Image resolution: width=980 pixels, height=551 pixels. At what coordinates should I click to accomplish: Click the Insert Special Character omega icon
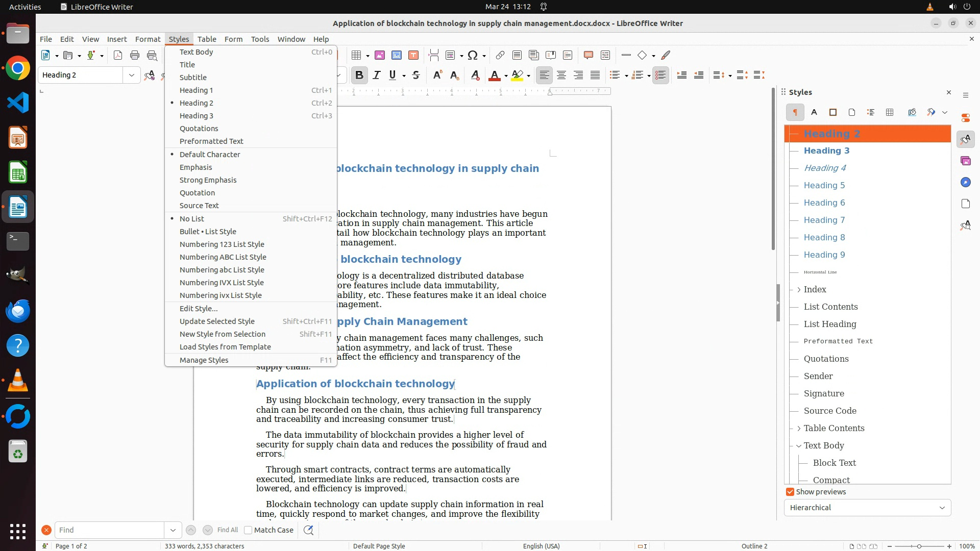point(473,55)
